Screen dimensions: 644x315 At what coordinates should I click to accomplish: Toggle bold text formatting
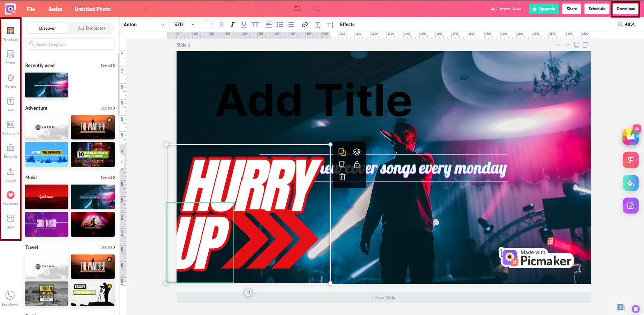(x=222, y=24)
